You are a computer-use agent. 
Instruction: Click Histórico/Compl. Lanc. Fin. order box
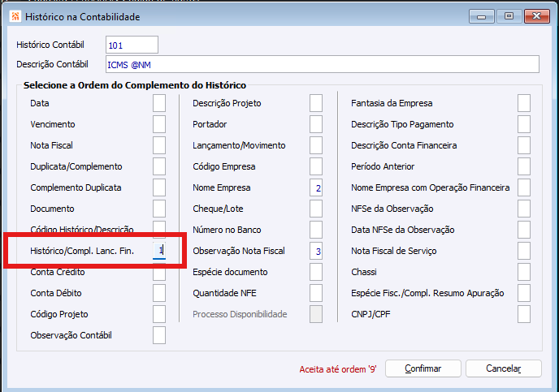(x=159, y=251)
